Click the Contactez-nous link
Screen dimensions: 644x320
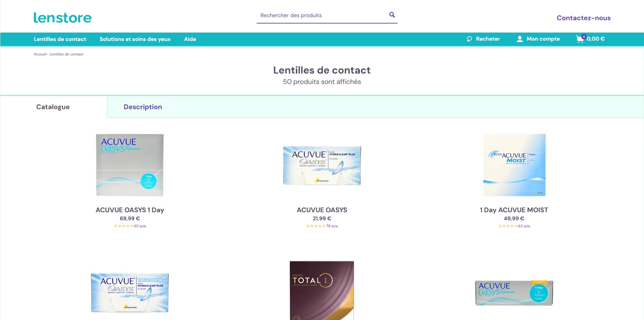[584, 18]
